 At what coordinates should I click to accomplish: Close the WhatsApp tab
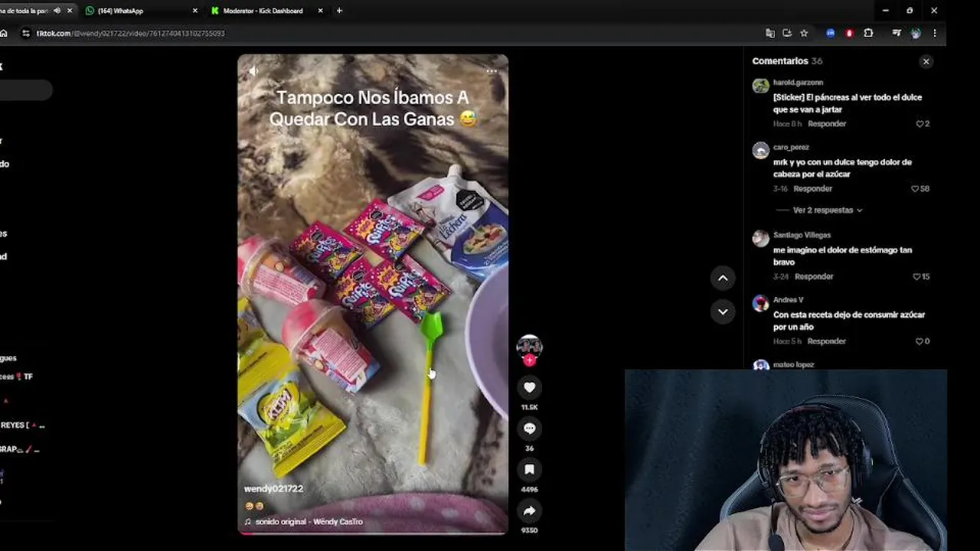point(194,11)
